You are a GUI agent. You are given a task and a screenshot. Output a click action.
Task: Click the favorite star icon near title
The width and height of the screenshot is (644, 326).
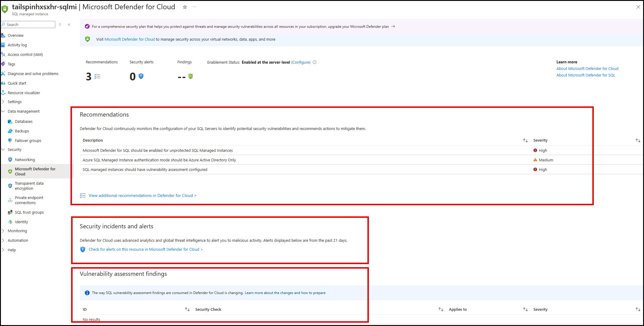coord(185,7)
